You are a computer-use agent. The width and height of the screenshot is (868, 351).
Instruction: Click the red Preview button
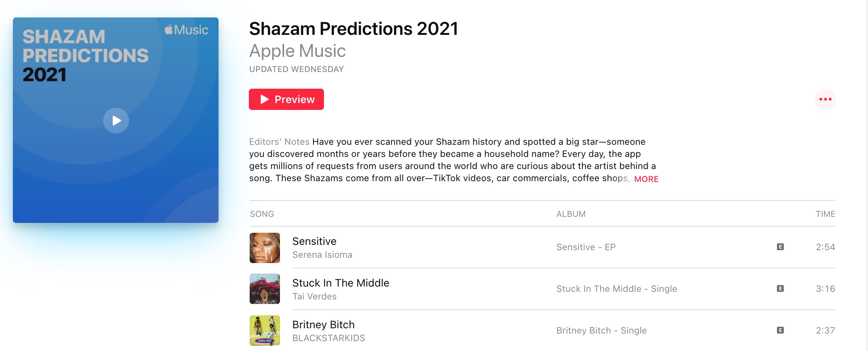point(286,99)
